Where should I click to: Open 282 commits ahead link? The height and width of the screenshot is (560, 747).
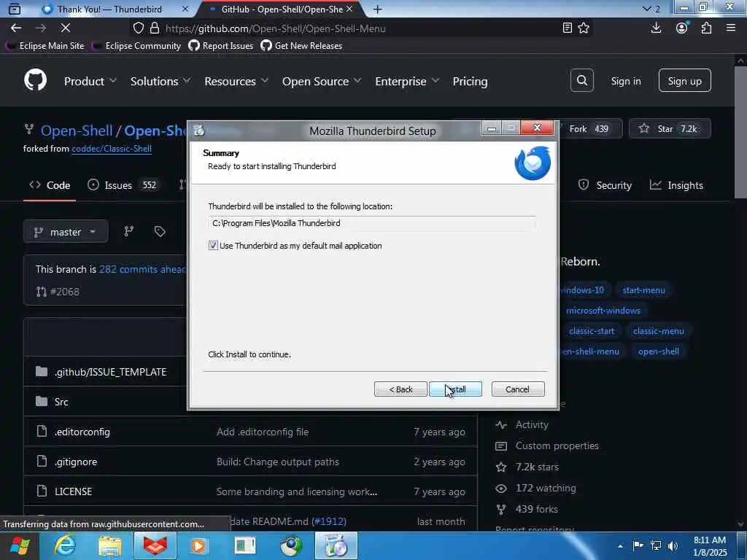pyautogui.click(x=142, y=269)
